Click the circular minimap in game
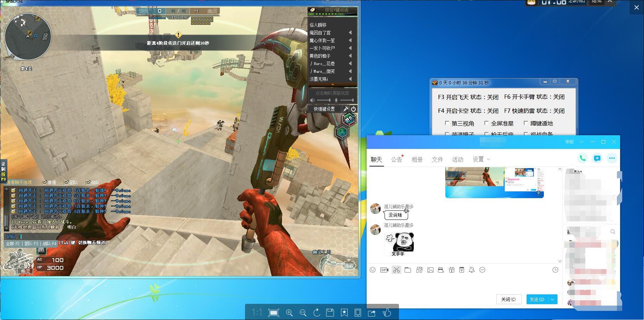 coord(27,37)
